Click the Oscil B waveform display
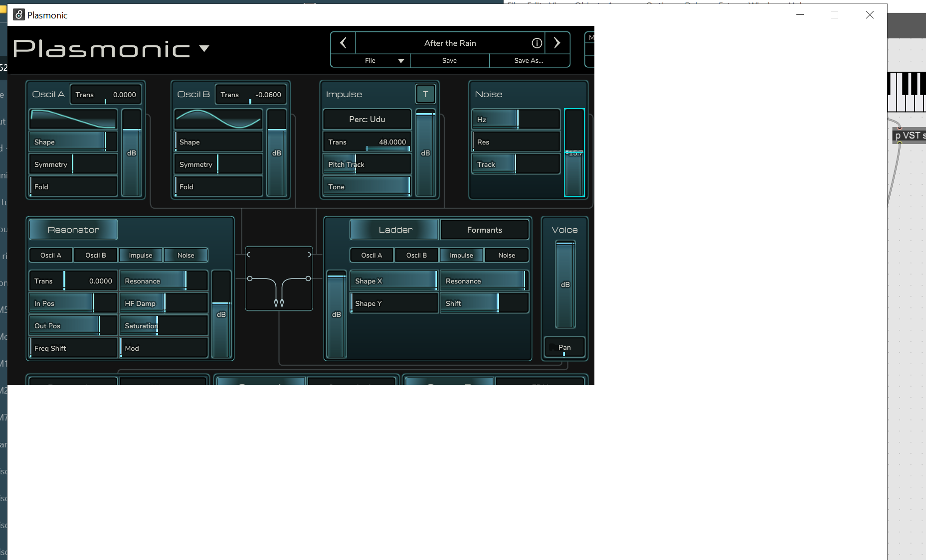The image size is (926, 560). (218, 119)
